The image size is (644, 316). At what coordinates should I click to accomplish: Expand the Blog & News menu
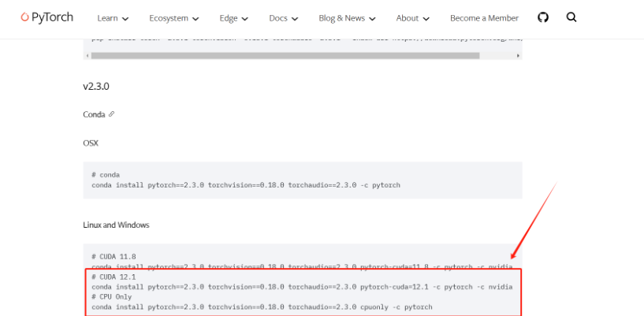tap(347, 18)
